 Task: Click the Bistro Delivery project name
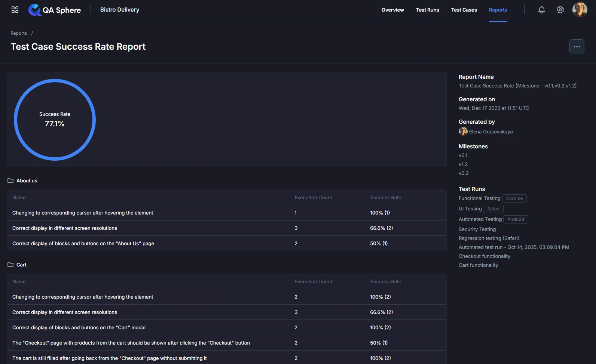120,10
